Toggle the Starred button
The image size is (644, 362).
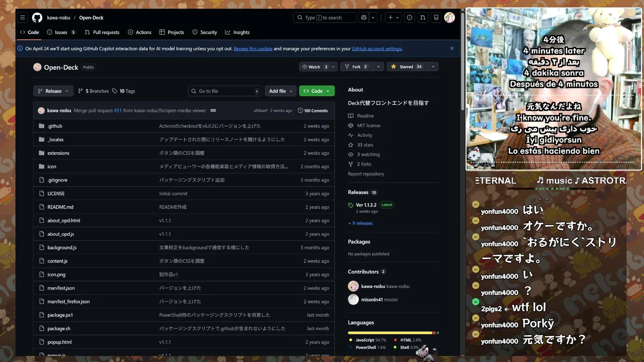(407, 67)
